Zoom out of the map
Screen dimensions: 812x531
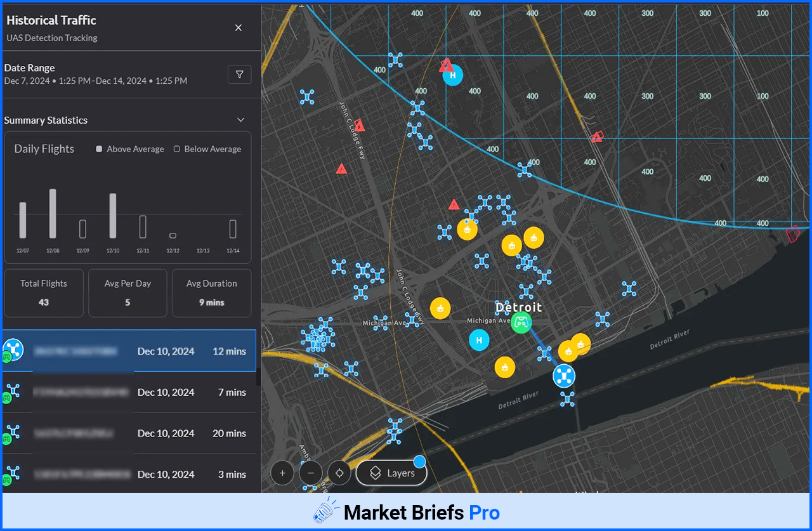click(311, 473)
